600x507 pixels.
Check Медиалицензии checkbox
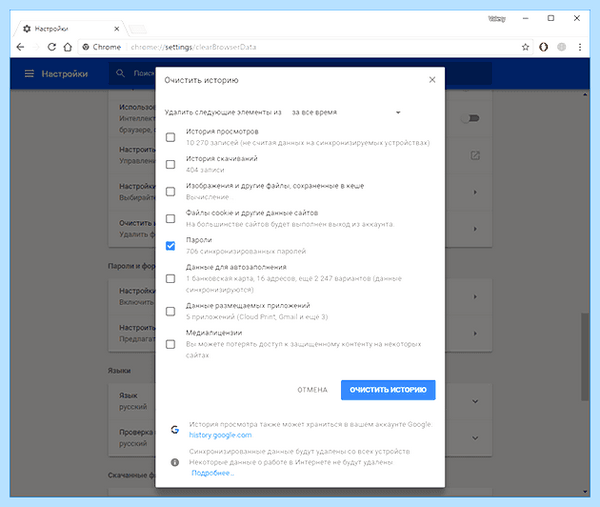pos(170,344)
